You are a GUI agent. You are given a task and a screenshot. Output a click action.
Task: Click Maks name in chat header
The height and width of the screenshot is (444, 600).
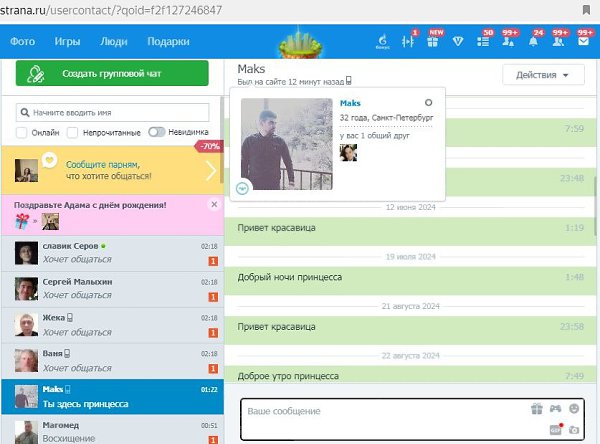pyautogui.click(x=251, y=69)
